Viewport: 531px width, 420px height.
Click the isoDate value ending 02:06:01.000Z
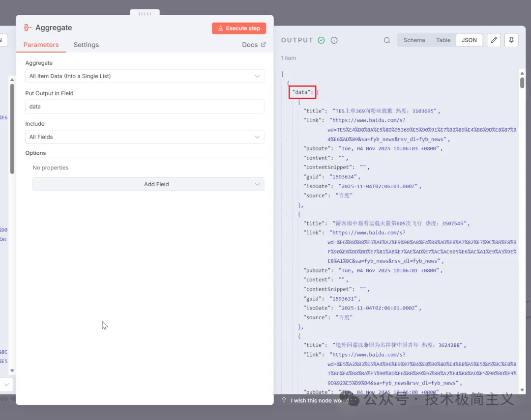click(x=378, y=308)
